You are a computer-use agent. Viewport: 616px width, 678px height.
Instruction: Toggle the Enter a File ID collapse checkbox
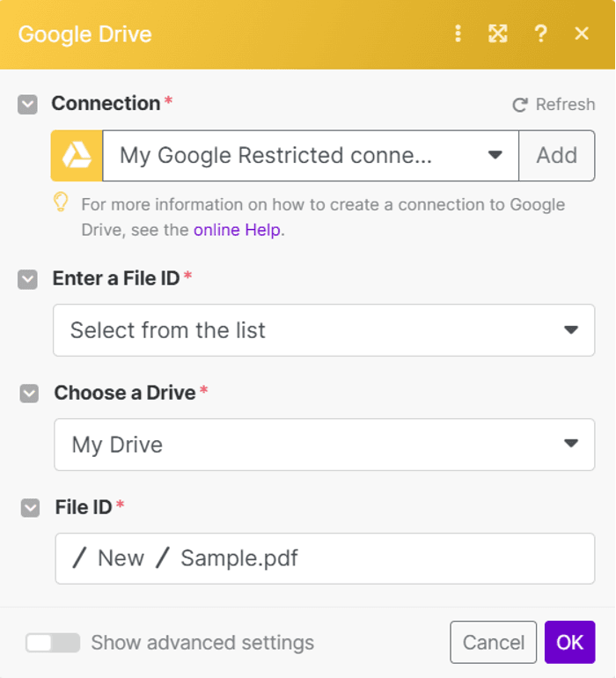[x=28, y=279]
